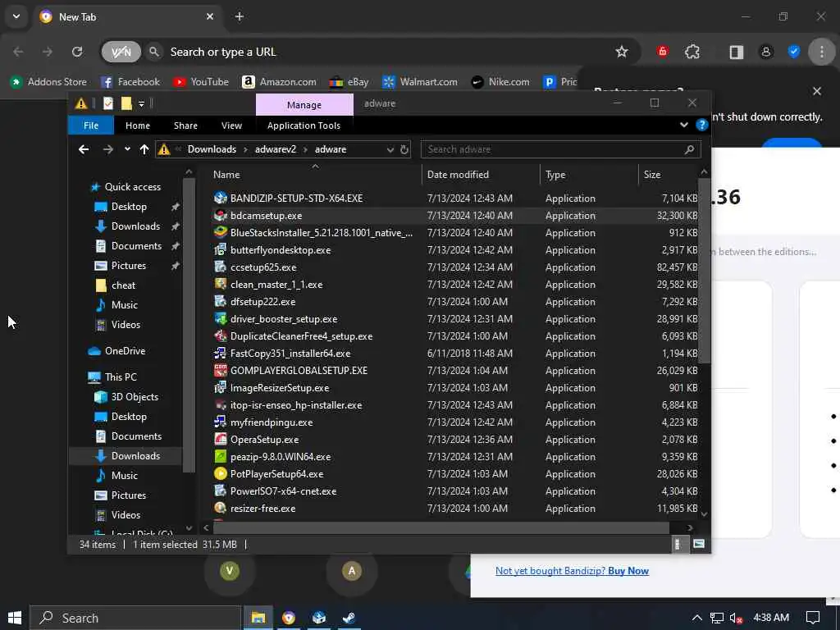Click the bdcamsetup.exe file icon

(220, 216)
